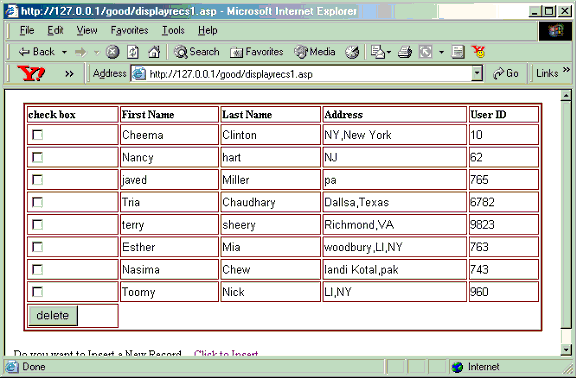579x380 pixels.
Task: Check the box for Cheema Clinton
Action: [x=37, y=135]
